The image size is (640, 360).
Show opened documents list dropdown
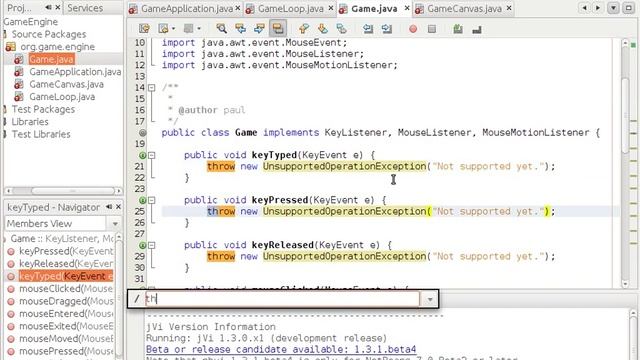[613, 8]
